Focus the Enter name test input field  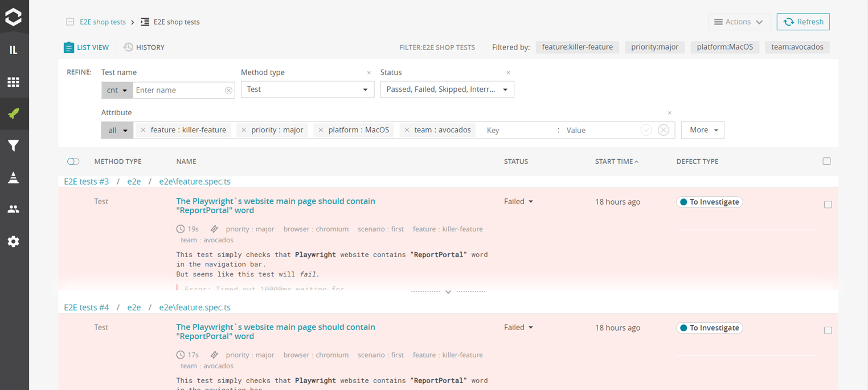178,90
